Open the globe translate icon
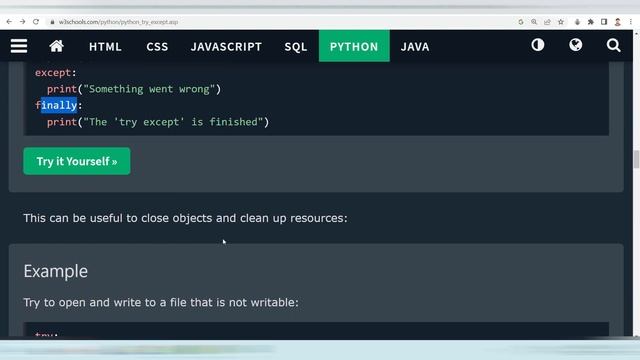The height and width of the screenshot is (360, 640). coord(576,45)
